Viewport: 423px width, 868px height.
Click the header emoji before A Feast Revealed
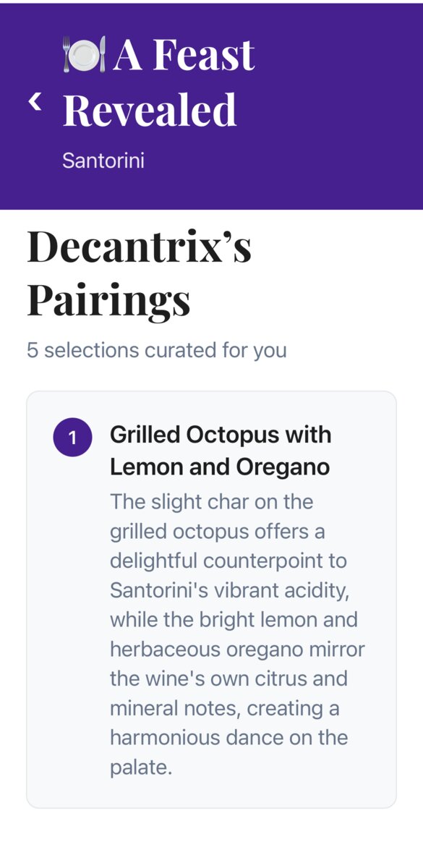(83, 53)
